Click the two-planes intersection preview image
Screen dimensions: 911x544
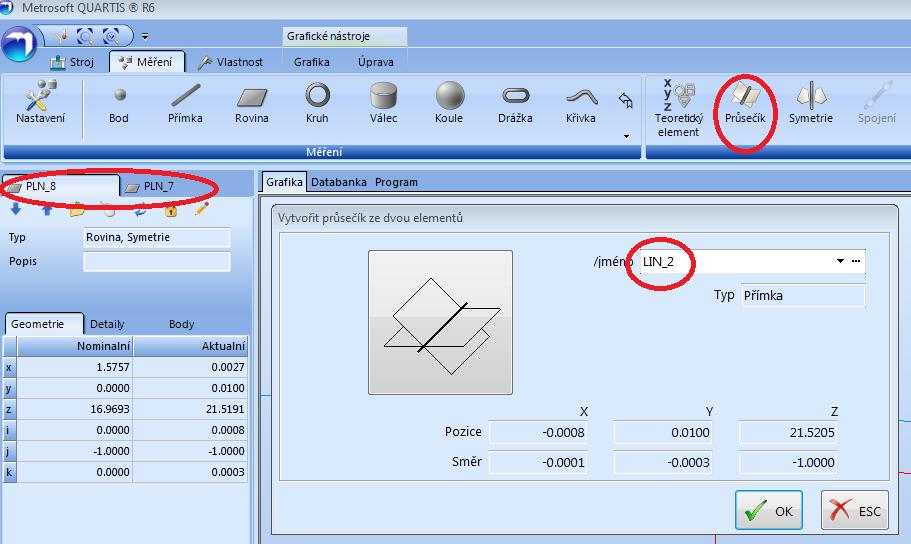(440, 323)
